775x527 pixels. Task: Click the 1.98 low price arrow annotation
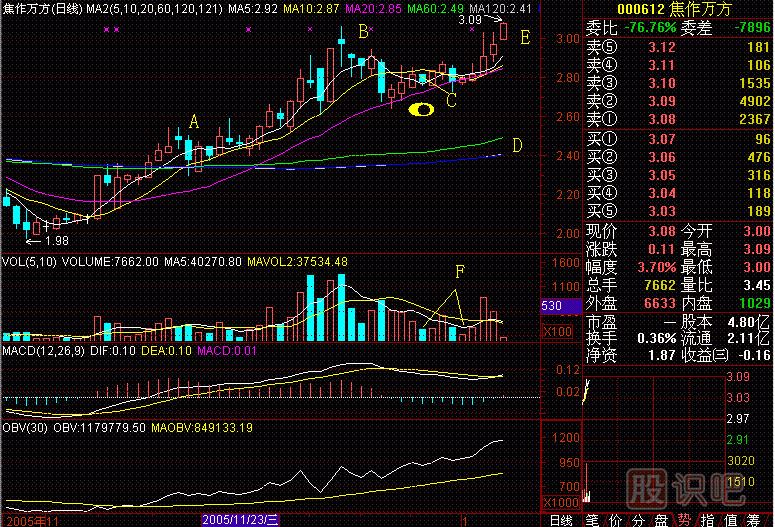point(52,240)
